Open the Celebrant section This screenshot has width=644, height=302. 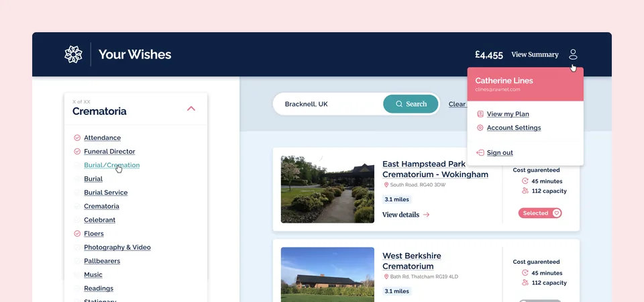[100, 220]
